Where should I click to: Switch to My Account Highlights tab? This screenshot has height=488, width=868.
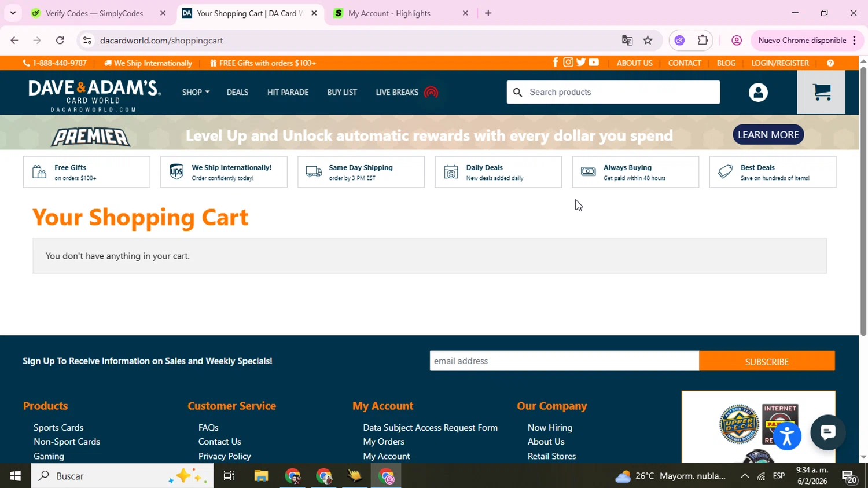pyautogui.click(x=389, y=13)
